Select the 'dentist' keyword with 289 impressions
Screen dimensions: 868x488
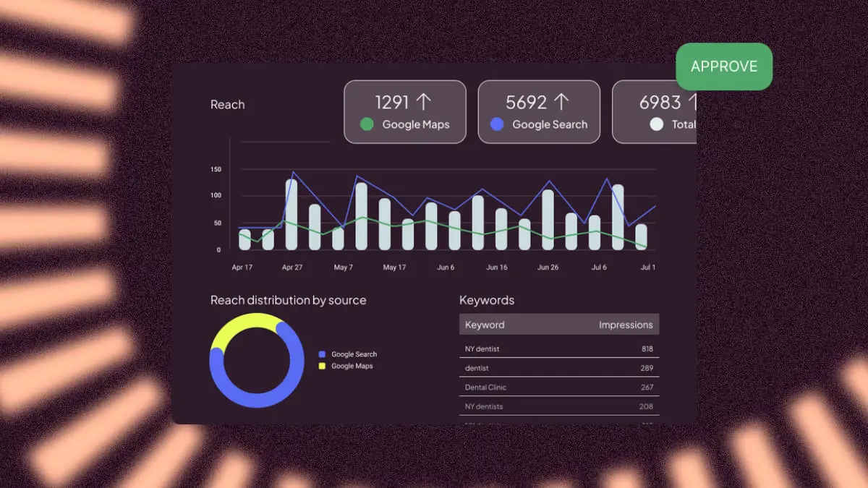[559, 368]
